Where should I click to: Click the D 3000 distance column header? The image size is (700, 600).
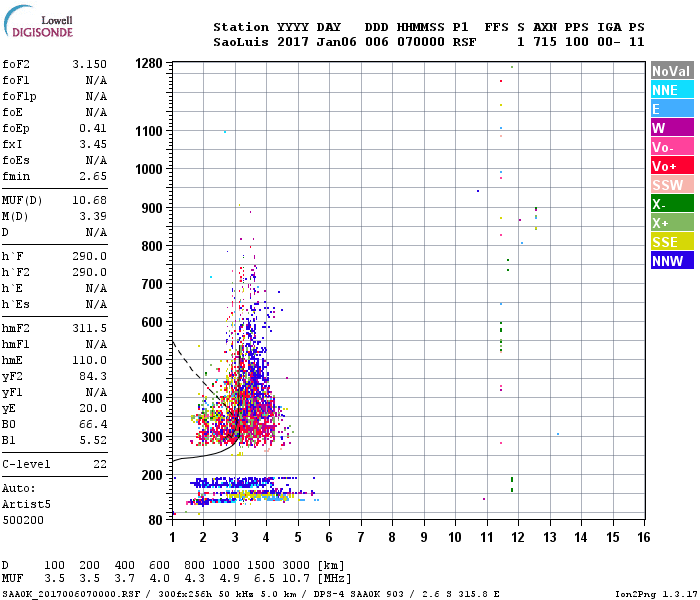click(296, 565)
